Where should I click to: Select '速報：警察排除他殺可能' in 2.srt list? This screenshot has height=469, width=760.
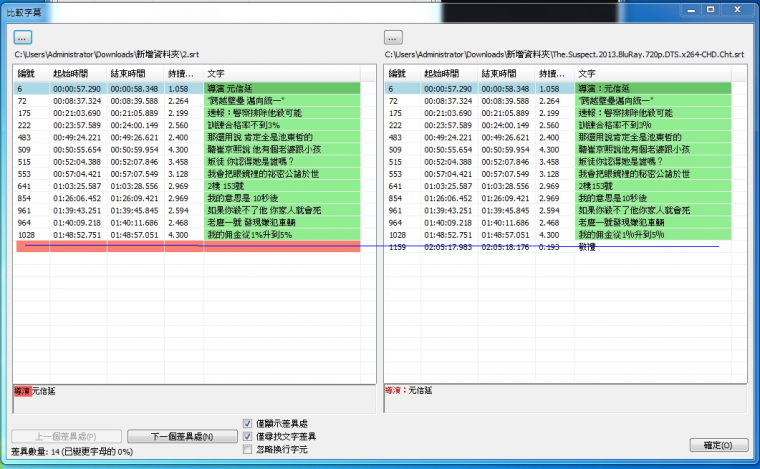pos(188,113)
